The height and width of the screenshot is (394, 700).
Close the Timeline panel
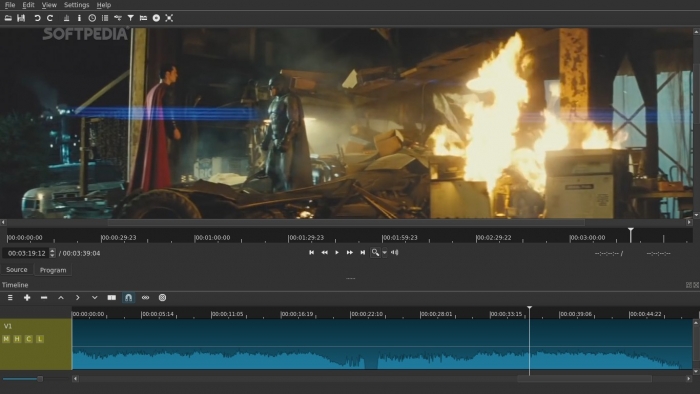(x=696, y=285)
